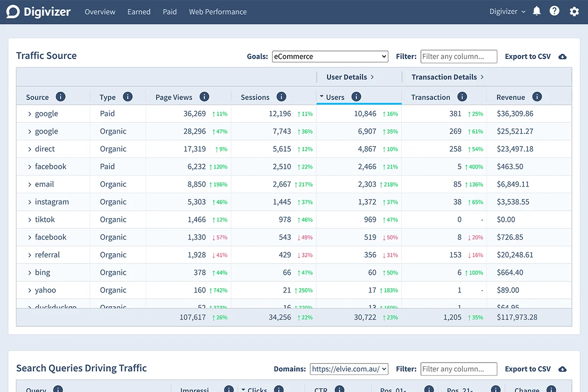
Task: Expand the google Organic row
Action: (x=29, y=131)
